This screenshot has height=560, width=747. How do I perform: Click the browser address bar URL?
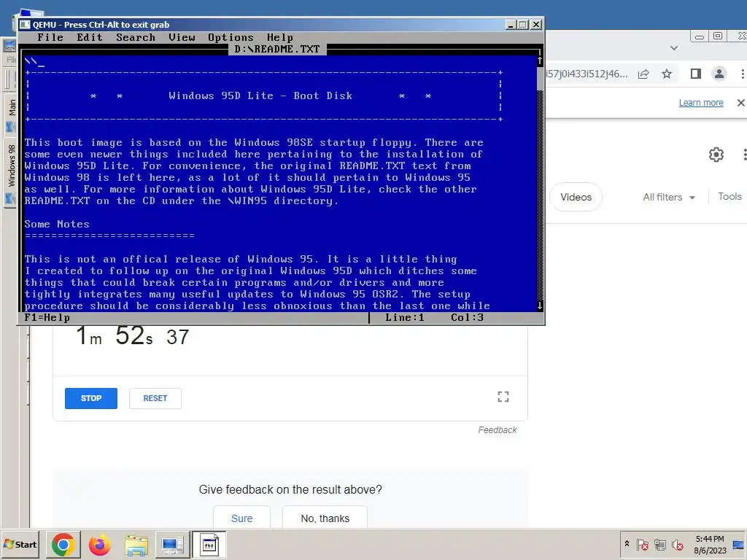587,74
